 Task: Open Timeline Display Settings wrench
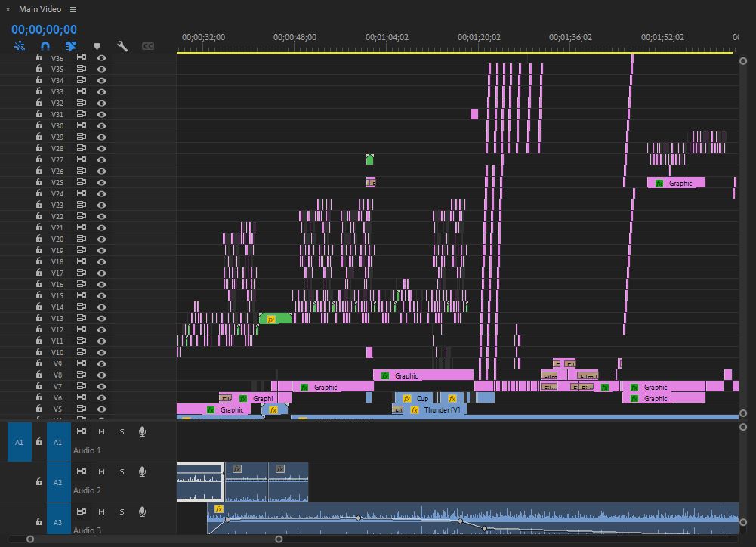point(122,46)
